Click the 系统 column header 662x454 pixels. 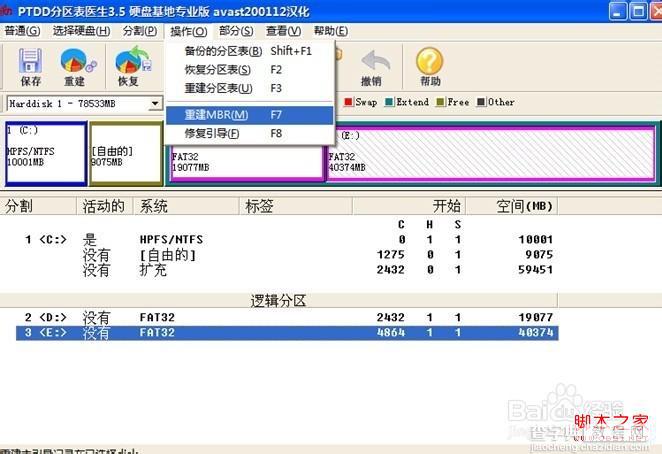click(x=186, y=206)
